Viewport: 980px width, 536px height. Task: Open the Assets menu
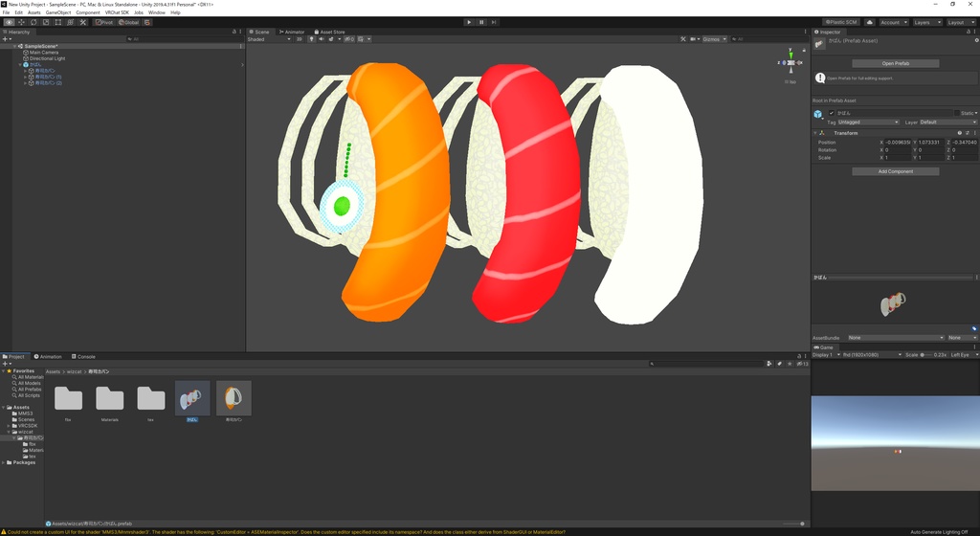tap(33, 12)
